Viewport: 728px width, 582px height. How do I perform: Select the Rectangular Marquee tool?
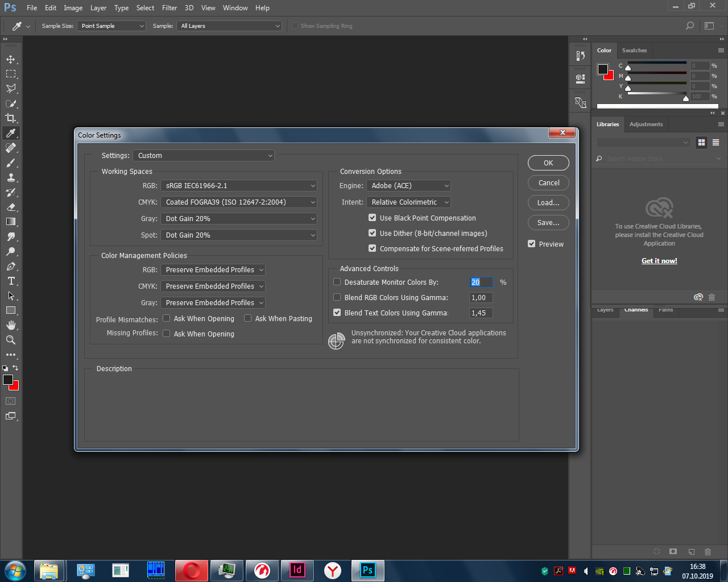(x=11, y=74)
